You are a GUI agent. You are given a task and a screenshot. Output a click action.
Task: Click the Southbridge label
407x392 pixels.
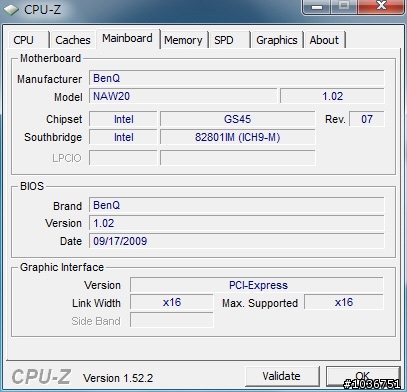click(x=53, y=137)
